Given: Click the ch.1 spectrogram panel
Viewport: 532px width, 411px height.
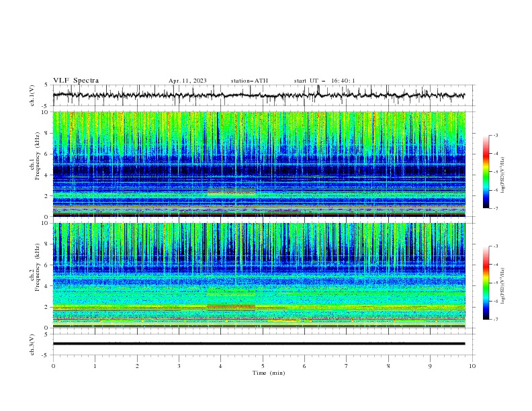Looking at the screenshot, I should tap(259, 164).
